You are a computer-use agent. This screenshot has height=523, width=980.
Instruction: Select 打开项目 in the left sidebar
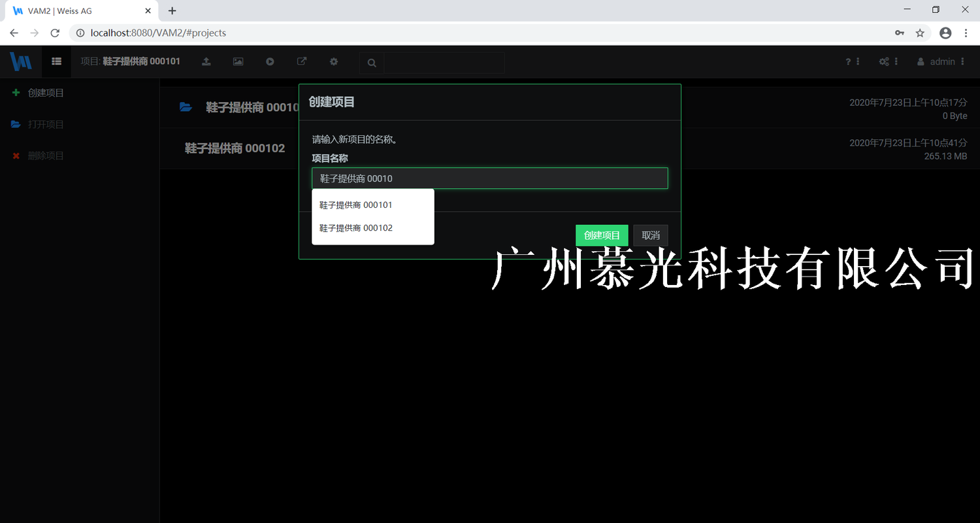click(46, 124)
